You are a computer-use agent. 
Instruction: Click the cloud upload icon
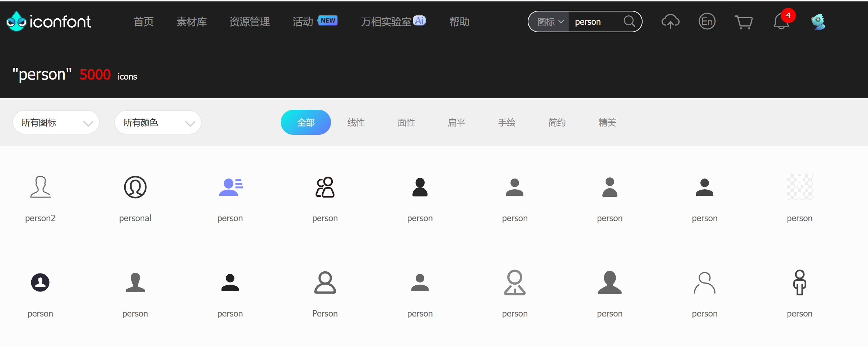pos(670,22)
